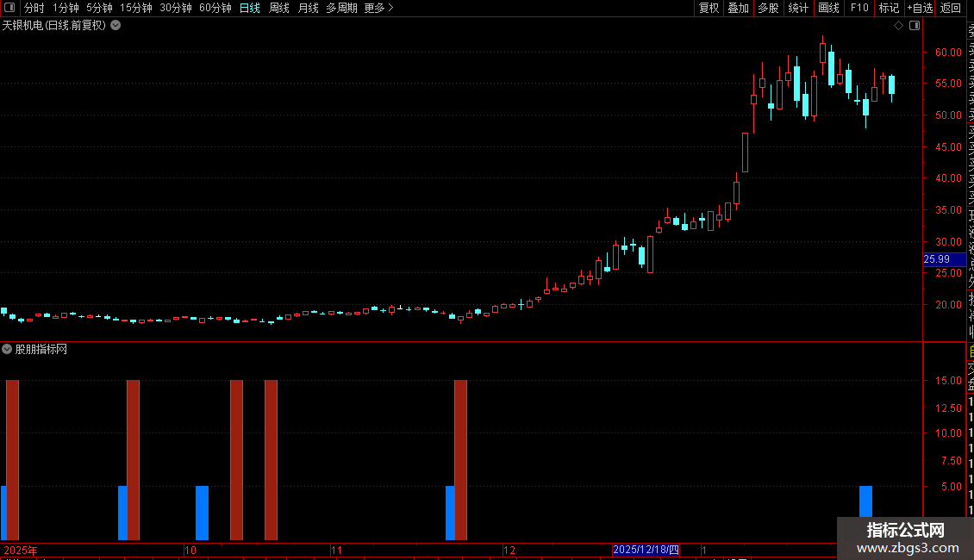Select the 5分钟 period

tap(99, 8)
